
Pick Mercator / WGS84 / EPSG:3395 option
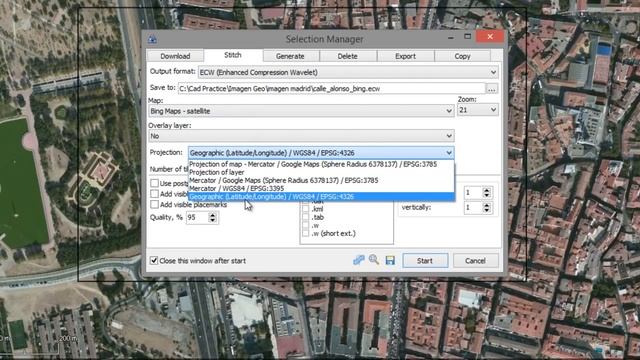(x=321, y=189)
